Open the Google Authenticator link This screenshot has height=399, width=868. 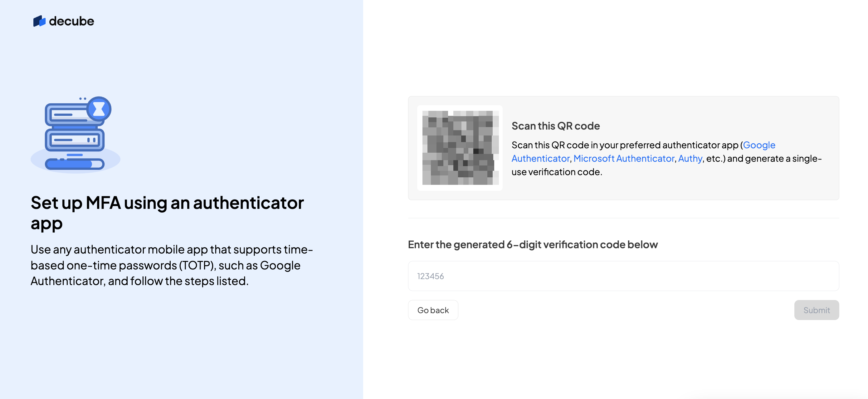click(759, 145)
